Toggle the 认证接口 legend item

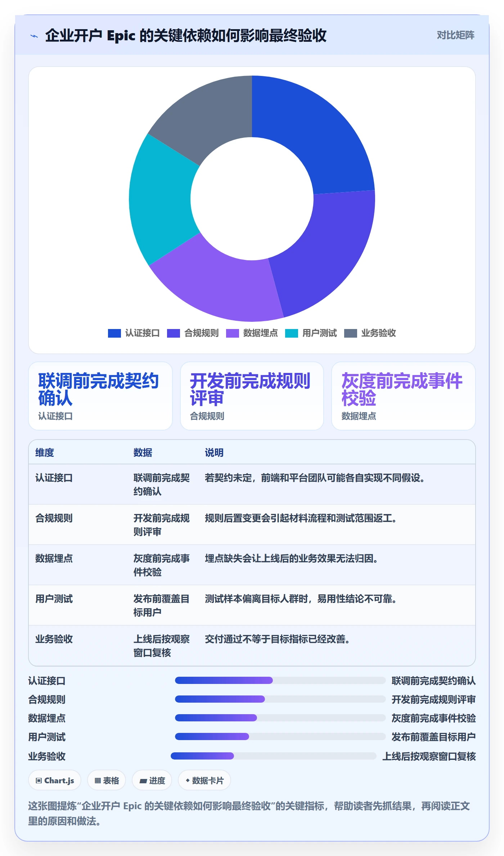(x=134, y=333)
